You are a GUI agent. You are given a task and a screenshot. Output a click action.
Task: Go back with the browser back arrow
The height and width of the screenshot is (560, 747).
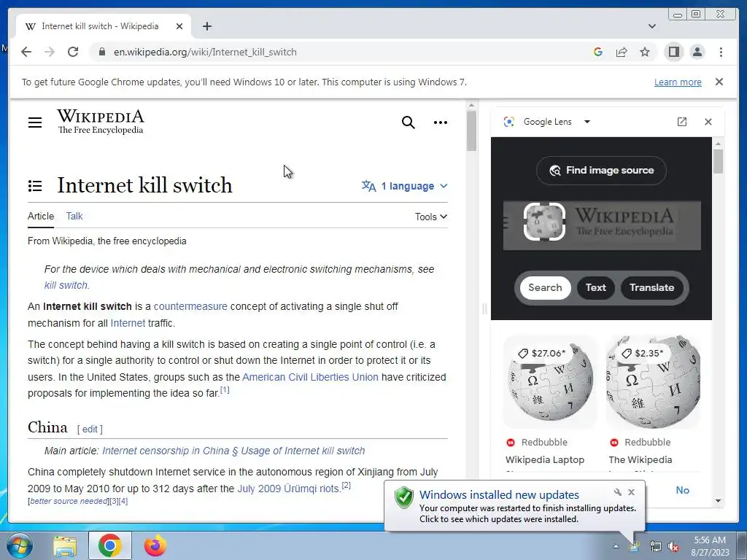point(26,52)
